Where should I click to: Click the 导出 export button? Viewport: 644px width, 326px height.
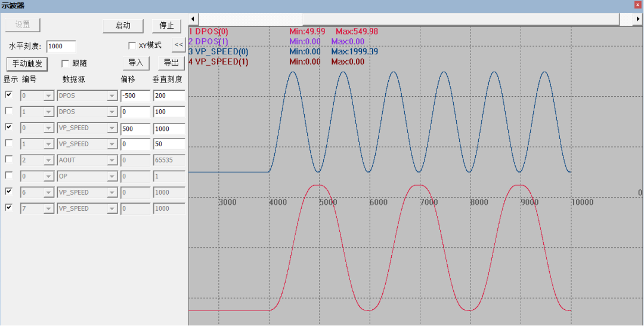(171, 63)
